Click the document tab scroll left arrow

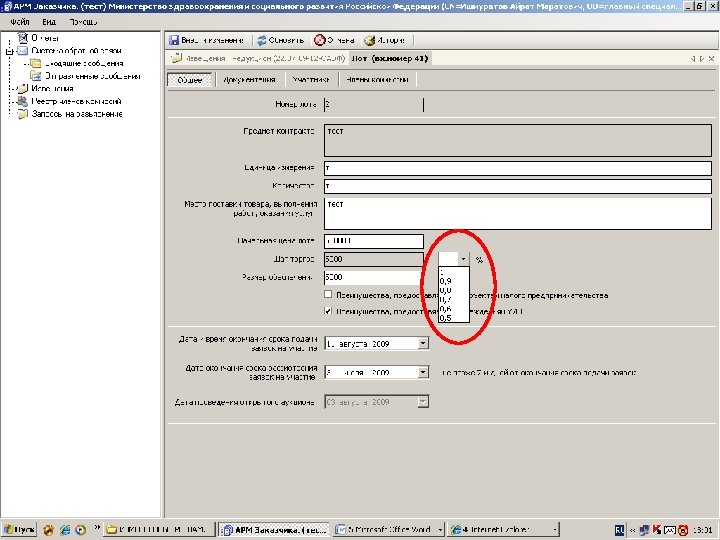(693, 59)
